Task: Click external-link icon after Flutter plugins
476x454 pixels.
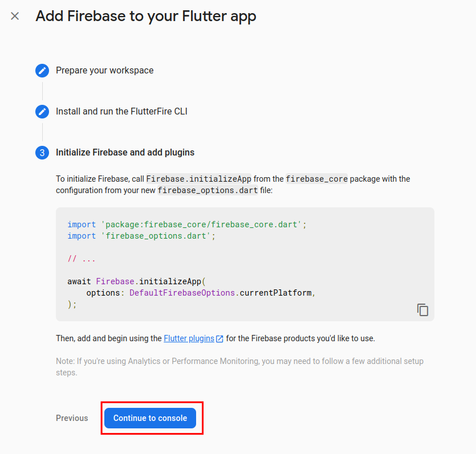Action: [x=219, y=339]
